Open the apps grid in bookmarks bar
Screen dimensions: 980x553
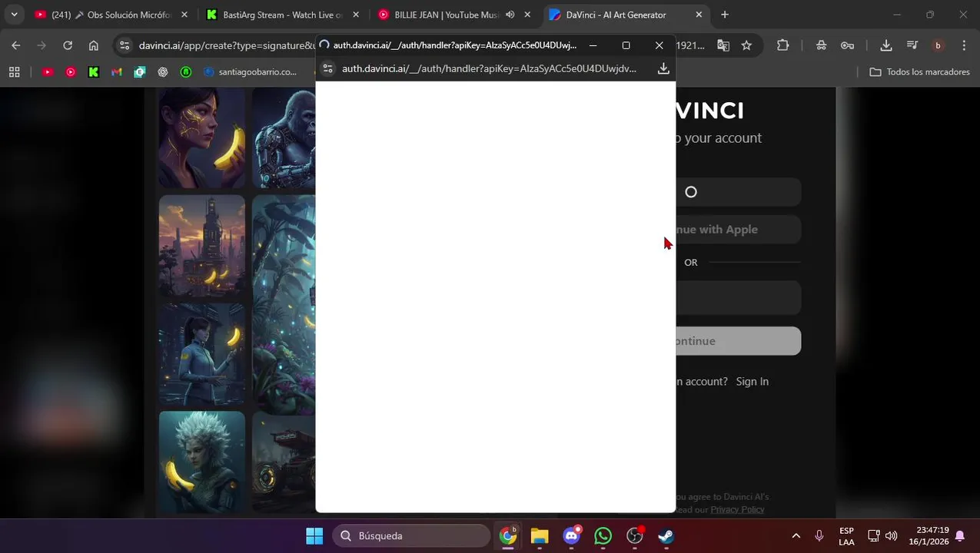click(x=14, y=71)
